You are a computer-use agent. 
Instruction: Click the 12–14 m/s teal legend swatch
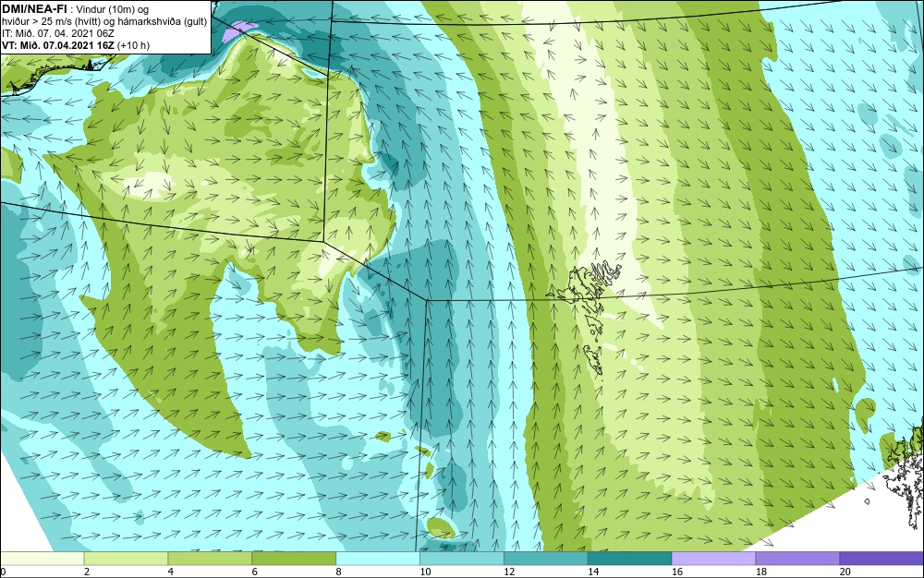546,559
